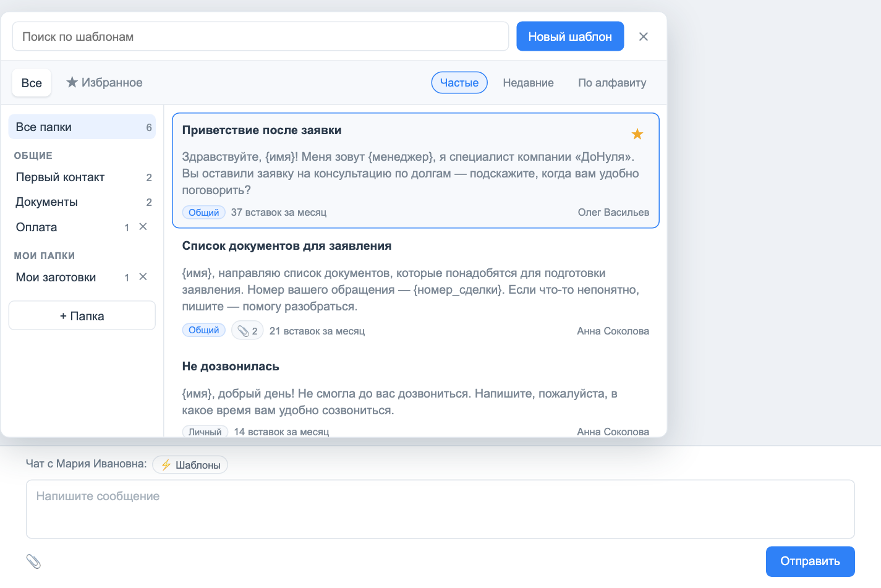Remove the Мои заготовки folder via X icon

[x=143, y=277]
